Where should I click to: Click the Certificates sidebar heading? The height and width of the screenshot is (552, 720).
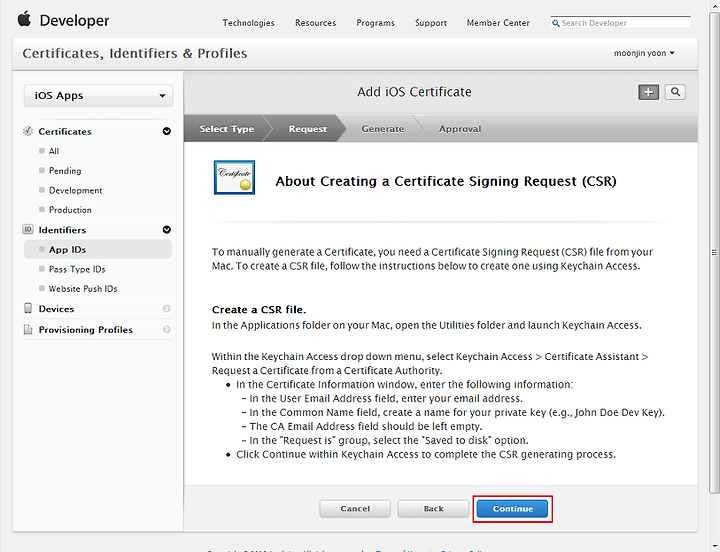(65, 132)
